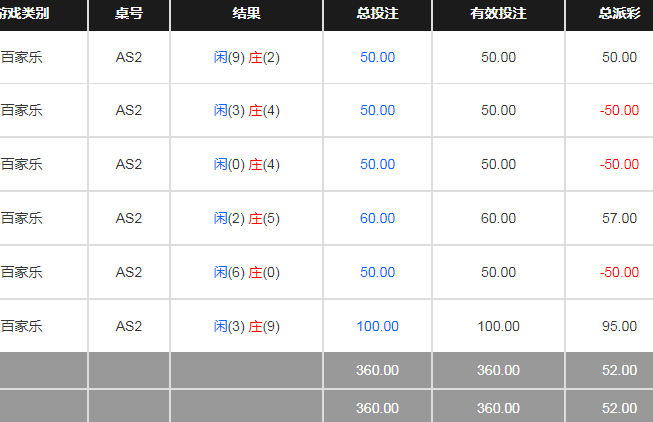Click the 游戏类别 column header

tap(25, 13)
